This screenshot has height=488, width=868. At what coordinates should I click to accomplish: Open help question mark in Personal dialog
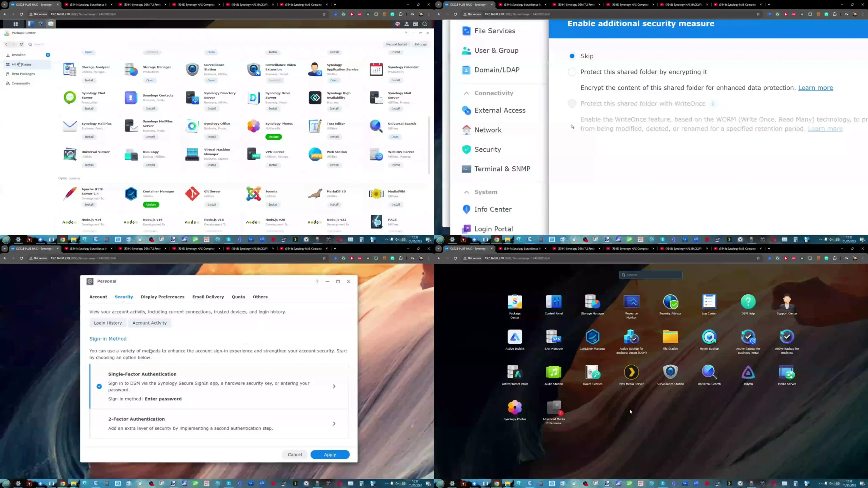click(317, 281)
